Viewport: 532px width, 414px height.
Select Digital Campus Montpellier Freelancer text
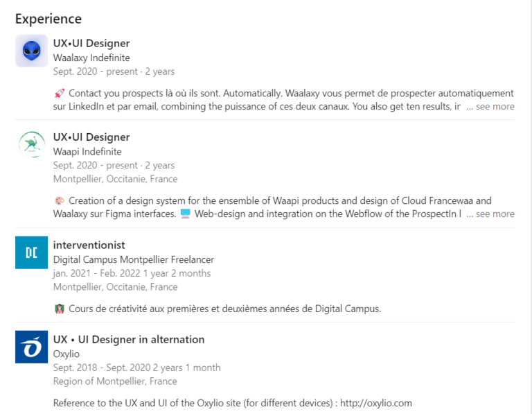(133, 259)
